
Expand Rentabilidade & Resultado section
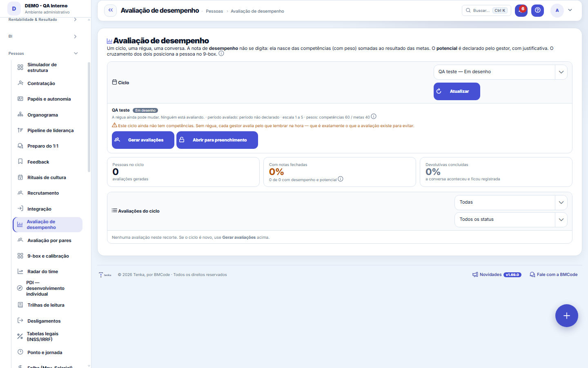click(x=43, y=20)
